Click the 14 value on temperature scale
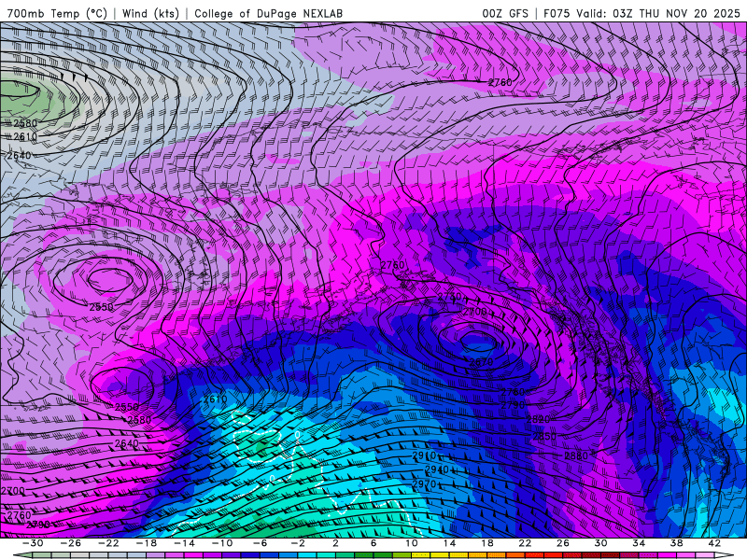 point(449,543)
